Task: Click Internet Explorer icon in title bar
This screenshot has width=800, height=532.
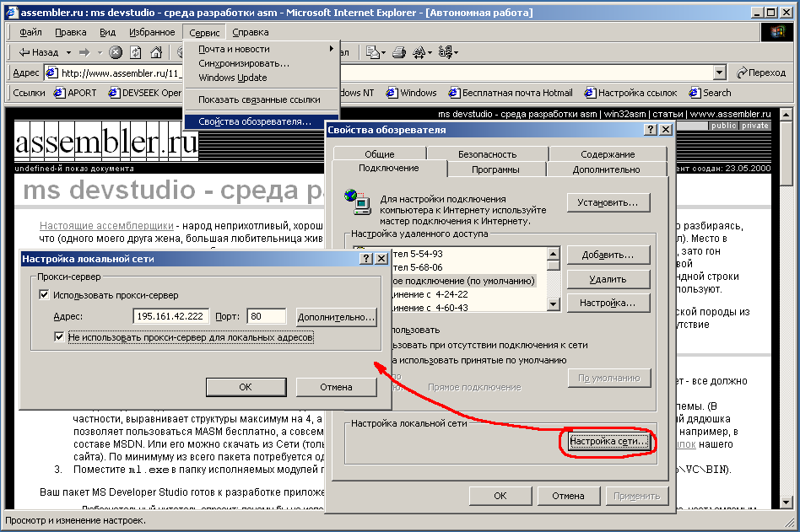Action: (x=13, y=13)
